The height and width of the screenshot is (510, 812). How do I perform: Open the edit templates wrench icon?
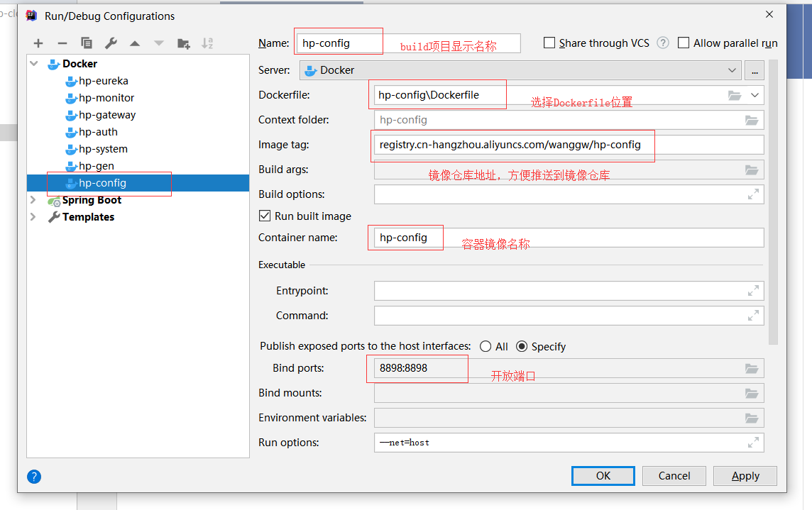(111, 43)
